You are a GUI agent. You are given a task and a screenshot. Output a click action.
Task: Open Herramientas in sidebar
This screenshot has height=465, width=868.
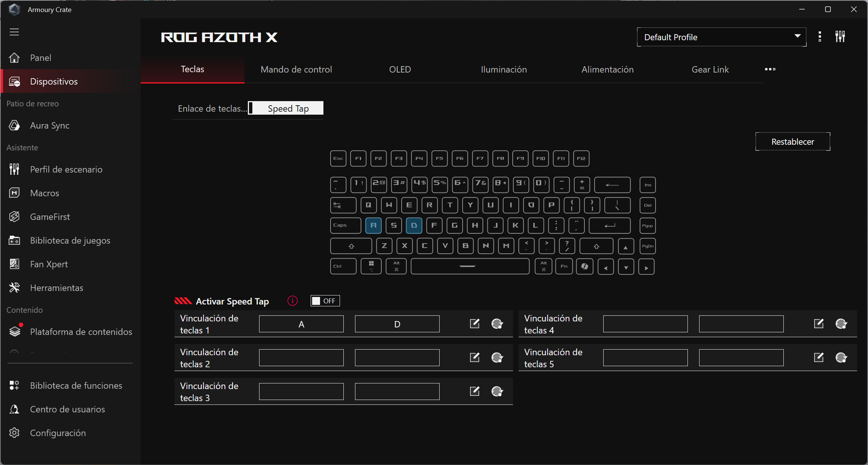pos(70,288)
